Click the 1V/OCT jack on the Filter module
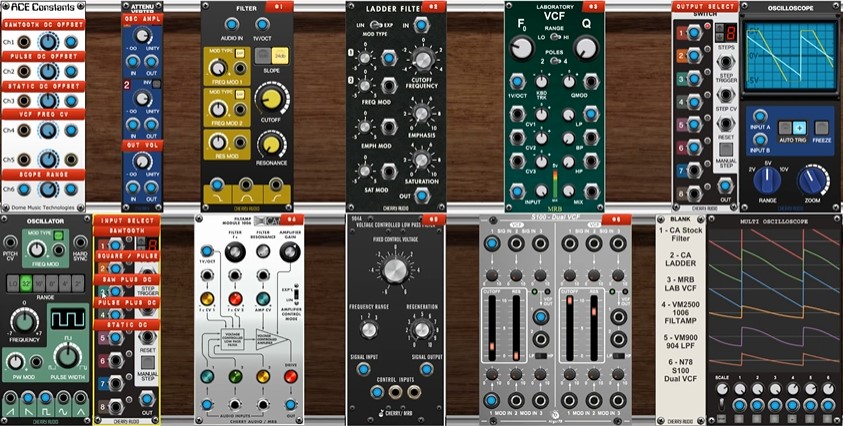 click(262, 24)
